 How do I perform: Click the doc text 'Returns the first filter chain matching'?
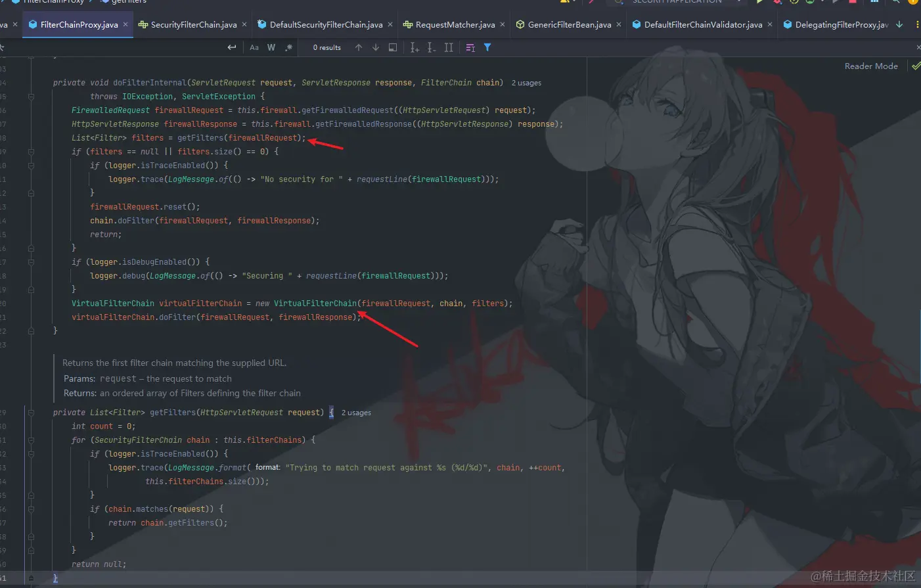point(174,363)
